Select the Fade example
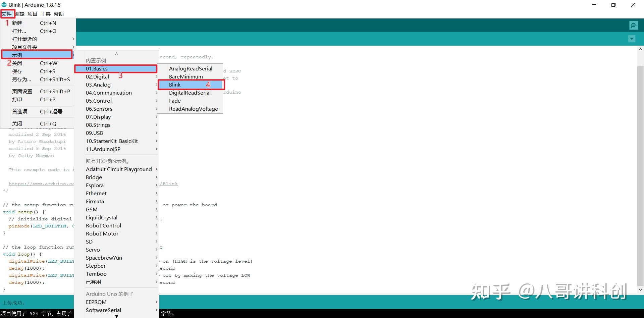Viewport: 644px width, 318px height. click(175, 101)
